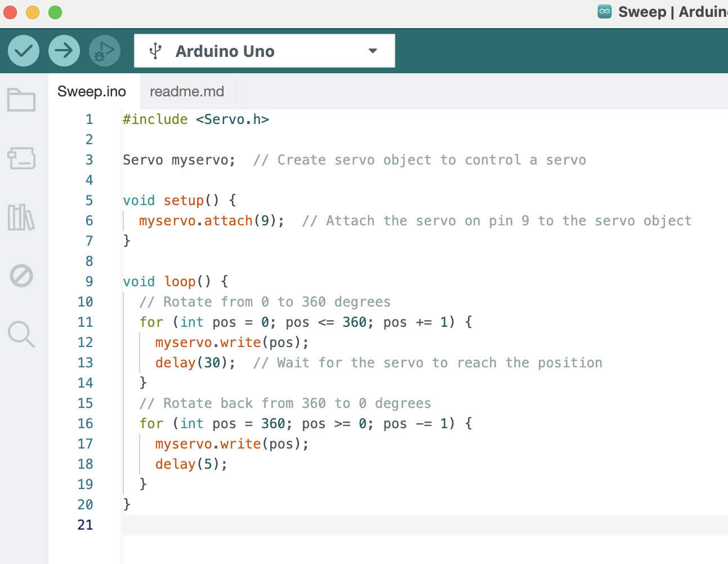Click line number 9 in gutter
This screenshot has height=564, width=728.
[89, 282]
